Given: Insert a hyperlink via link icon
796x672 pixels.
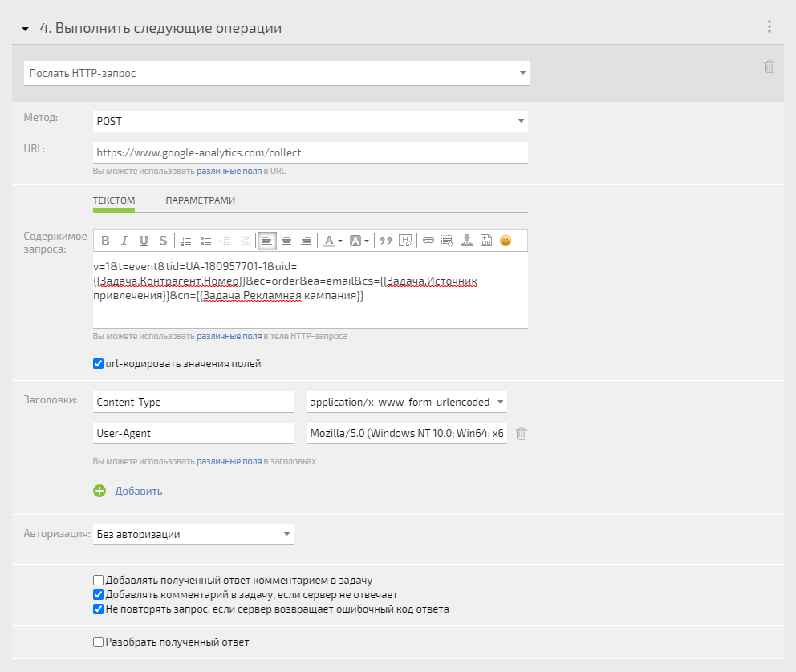Looking at the screenshot, I should point(428,241).
